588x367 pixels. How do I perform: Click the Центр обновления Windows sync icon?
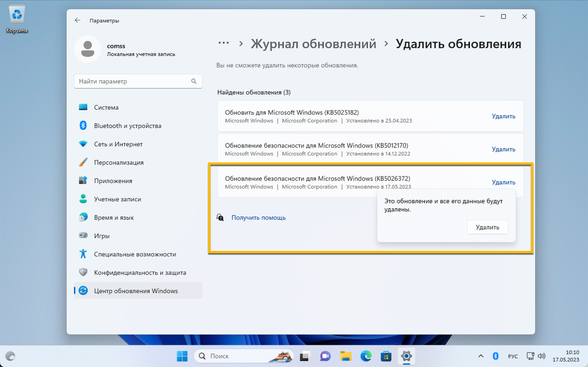pos(83,291)
